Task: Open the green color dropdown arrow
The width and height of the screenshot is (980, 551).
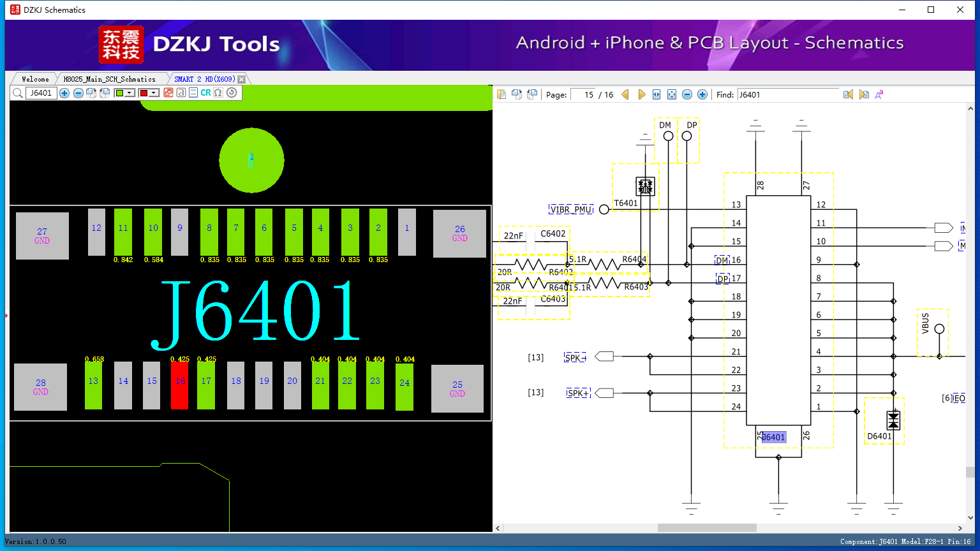Action: (130, 93)
